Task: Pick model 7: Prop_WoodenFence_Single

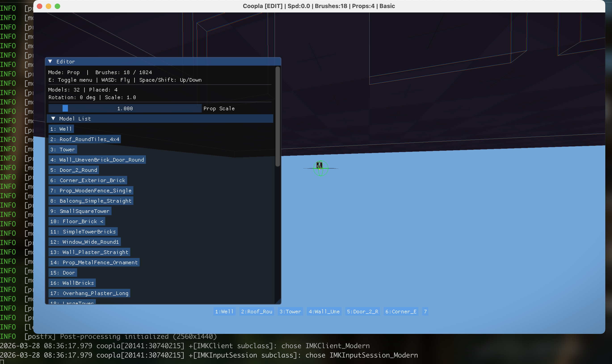Action: click(91, 190)
